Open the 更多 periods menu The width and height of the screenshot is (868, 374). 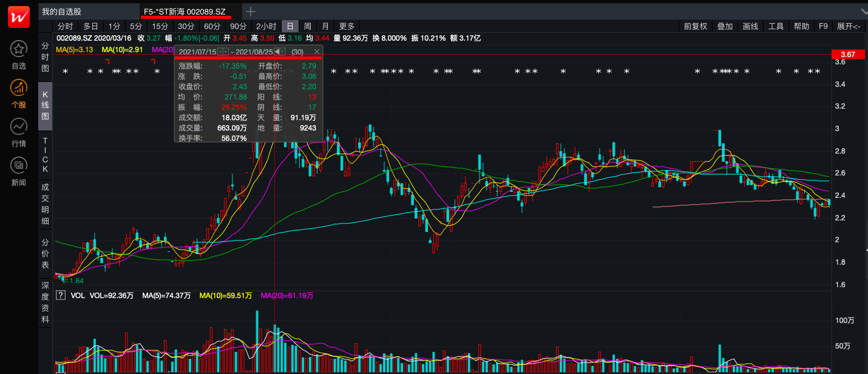(x=347, y=26)
